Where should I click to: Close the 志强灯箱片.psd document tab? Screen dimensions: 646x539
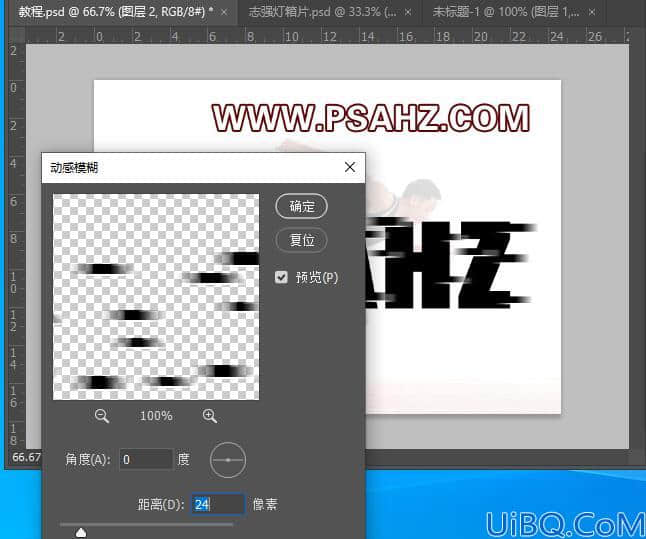(408, 12)
